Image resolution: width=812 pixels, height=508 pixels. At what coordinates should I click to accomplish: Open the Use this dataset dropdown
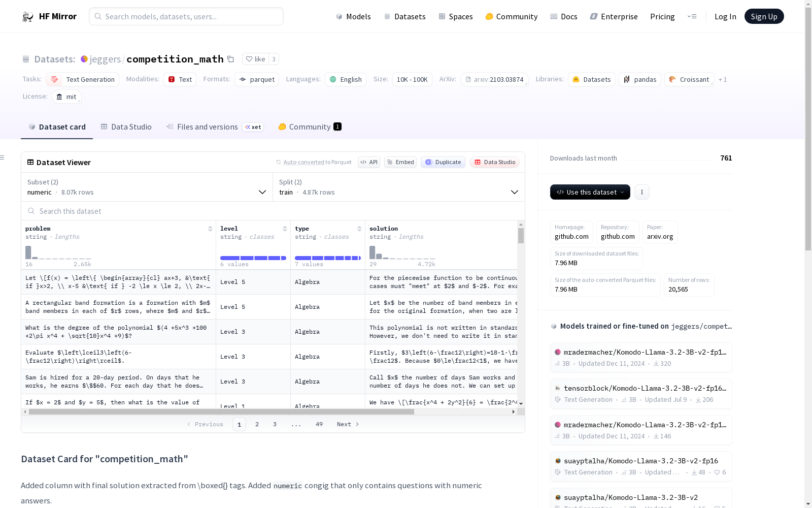590,192
